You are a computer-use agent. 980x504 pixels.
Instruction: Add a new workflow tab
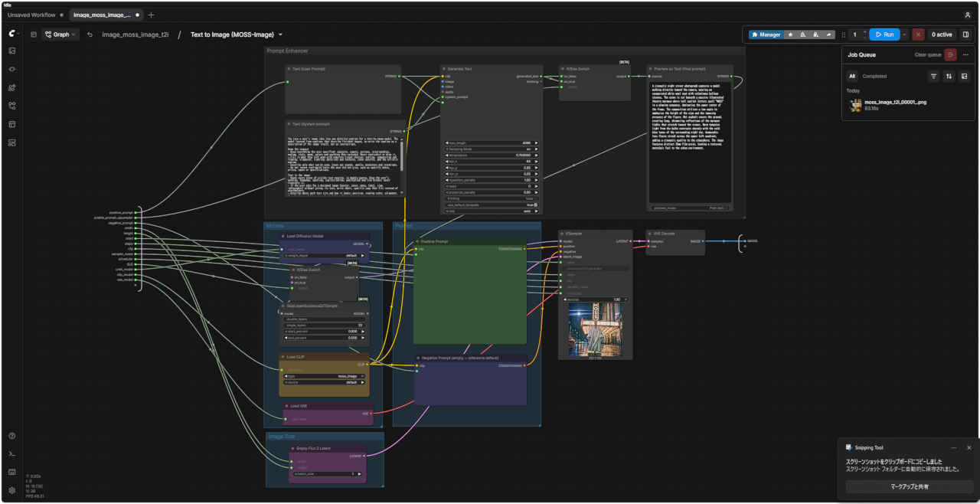coord(151,15)
